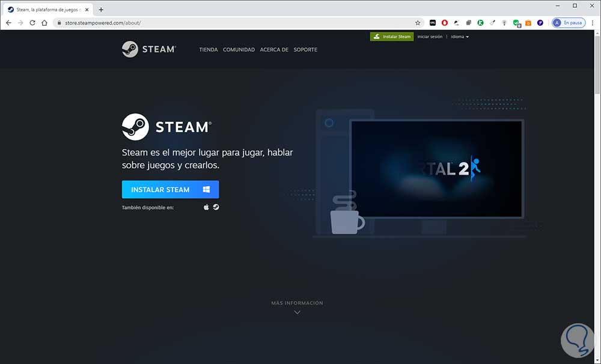601x364 pixels.
Task: Open the ACERCA DE menu item
Action: click(x=274, y=49)
